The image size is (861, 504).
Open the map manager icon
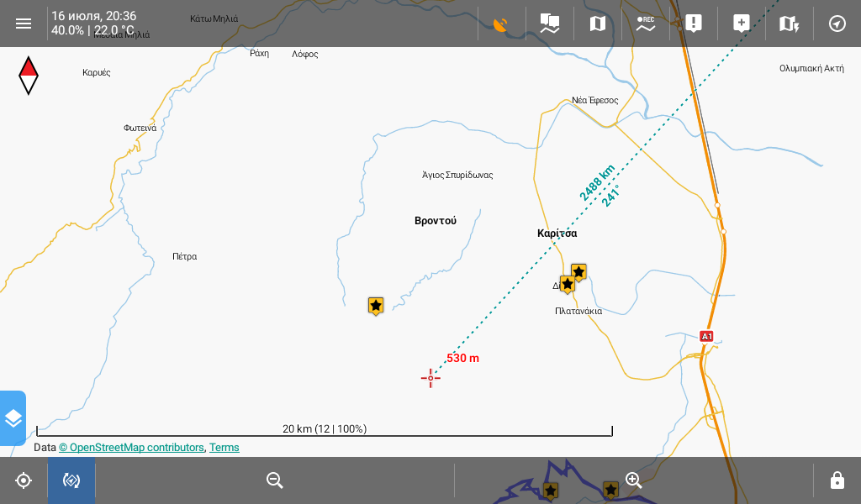pos(597,24)
